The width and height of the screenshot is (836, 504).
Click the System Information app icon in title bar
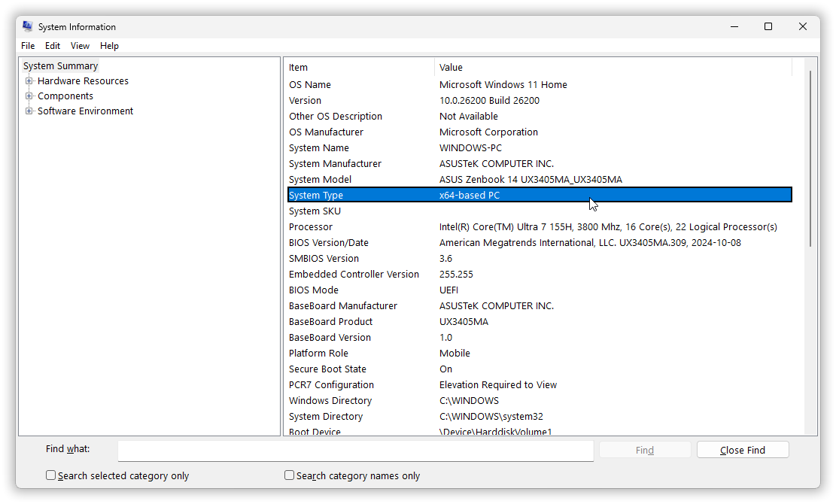pos(28,27)
